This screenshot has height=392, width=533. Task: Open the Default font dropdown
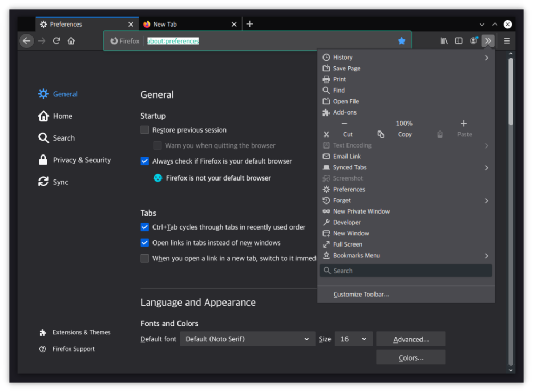pos(247,339)
